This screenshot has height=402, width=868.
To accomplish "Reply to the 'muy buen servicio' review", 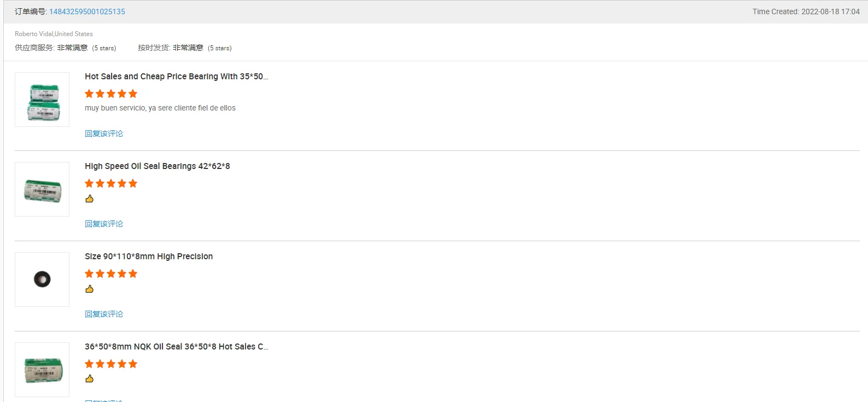I will [104, 133].
